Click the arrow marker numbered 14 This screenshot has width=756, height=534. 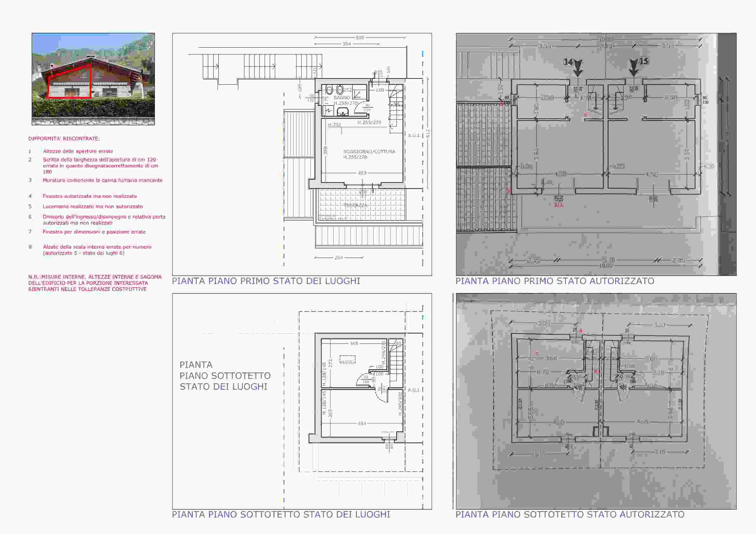click(x=578, y=68)
